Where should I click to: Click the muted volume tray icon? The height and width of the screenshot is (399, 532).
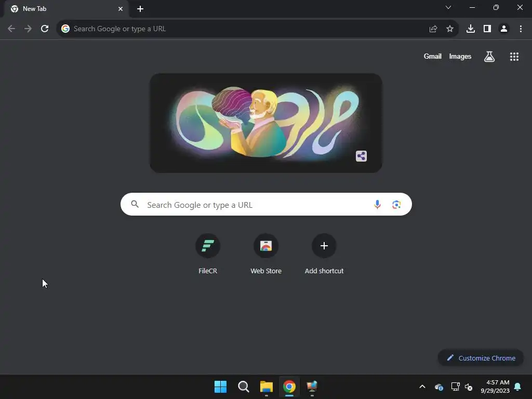coord(469,387)
